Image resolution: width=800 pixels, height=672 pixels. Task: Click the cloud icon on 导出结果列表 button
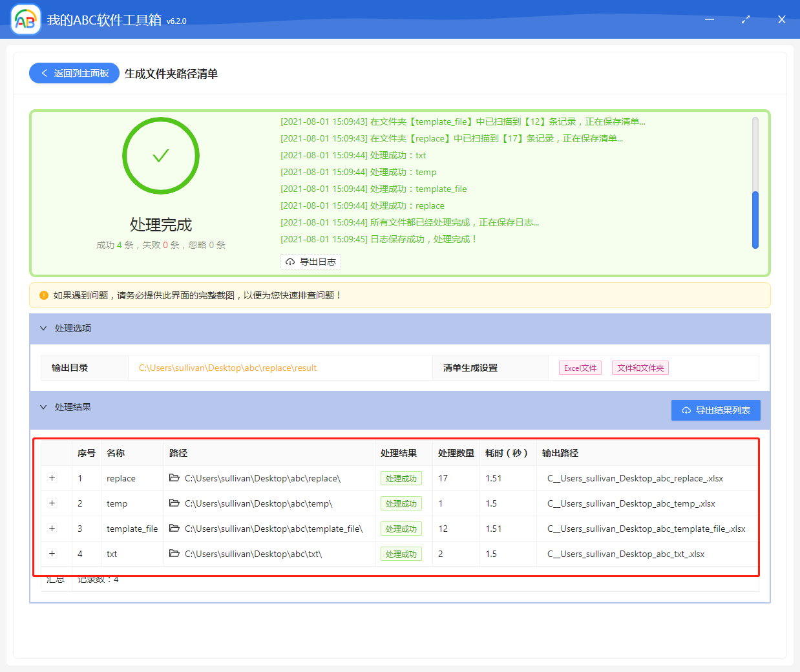[x=686, y=410]
